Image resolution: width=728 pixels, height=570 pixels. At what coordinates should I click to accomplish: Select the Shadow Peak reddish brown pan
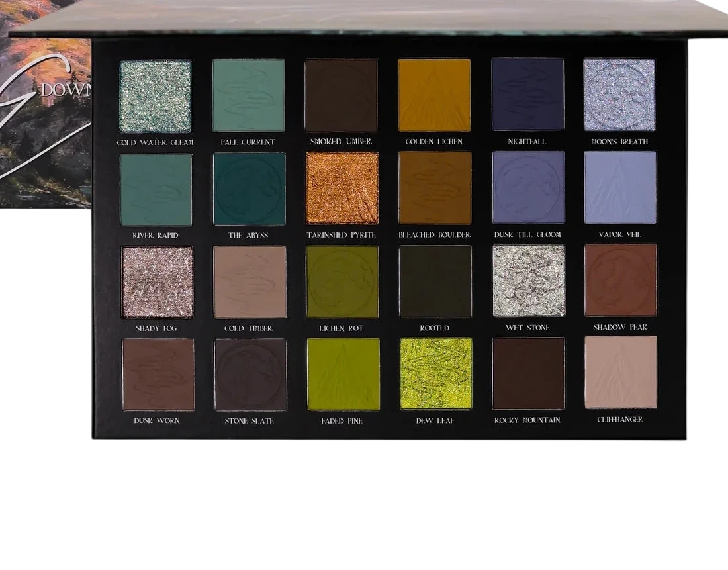pos(621,280)
